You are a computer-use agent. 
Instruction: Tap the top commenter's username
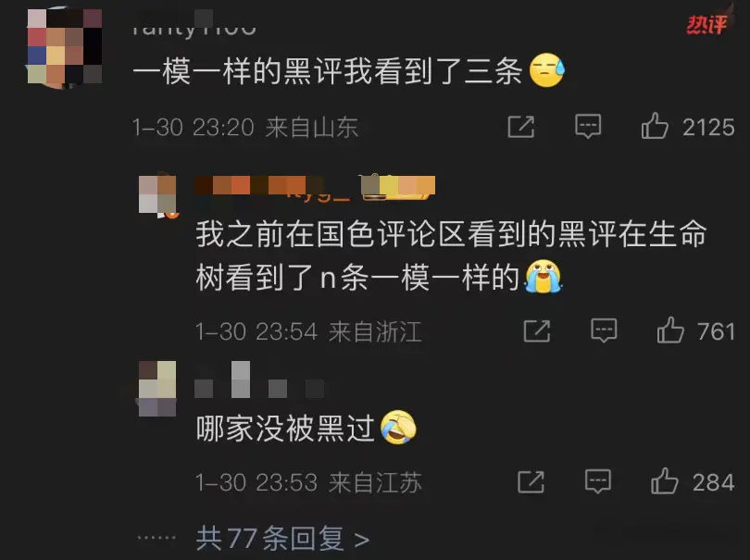pos(194,25)
